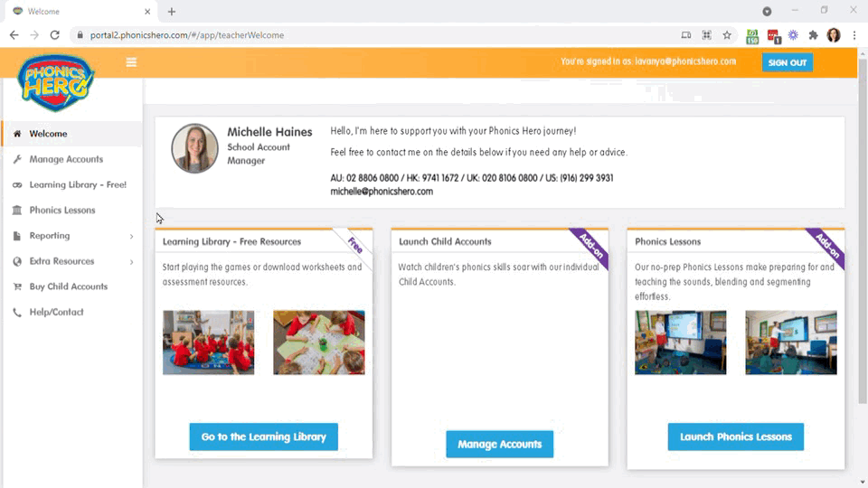Click michelle@phonicshero.com email address
The height and width of the screenshot is (488, 868).
click(x=382, y=192)
